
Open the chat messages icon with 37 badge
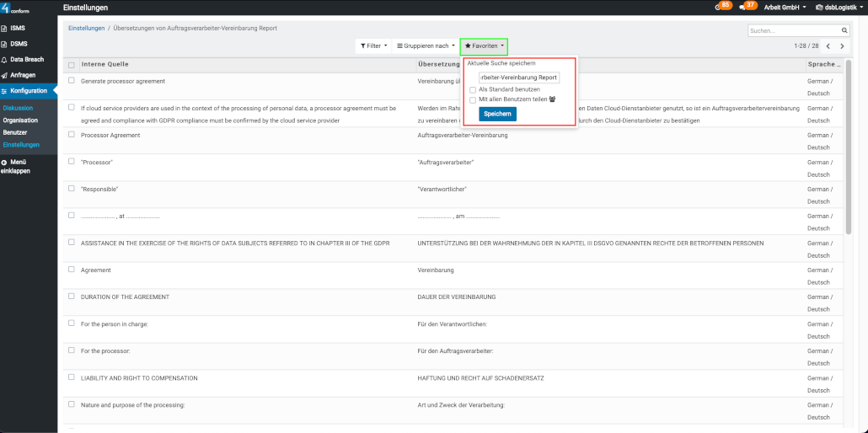point(742,8)
